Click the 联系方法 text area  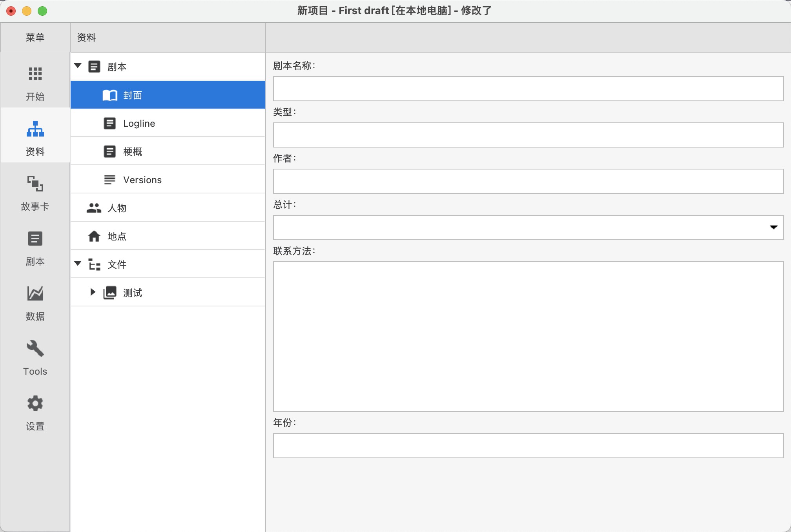tap(528, 336)
